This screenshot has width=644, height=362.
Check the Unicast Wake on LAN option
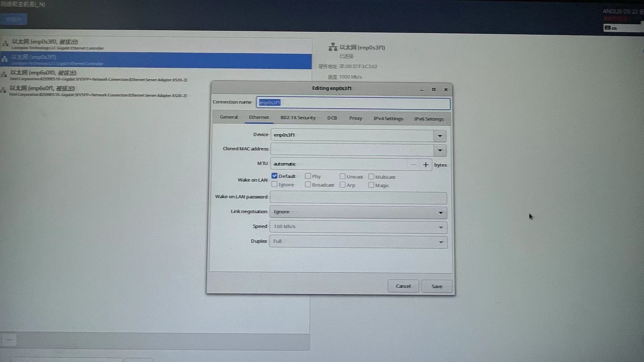coord(342,176)
